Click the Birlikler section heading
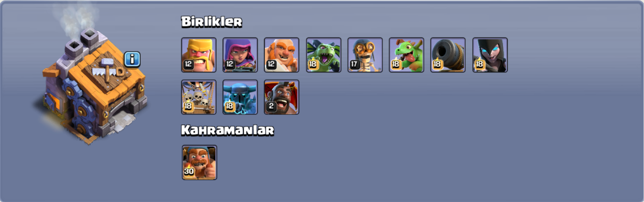 coord(212,21)
